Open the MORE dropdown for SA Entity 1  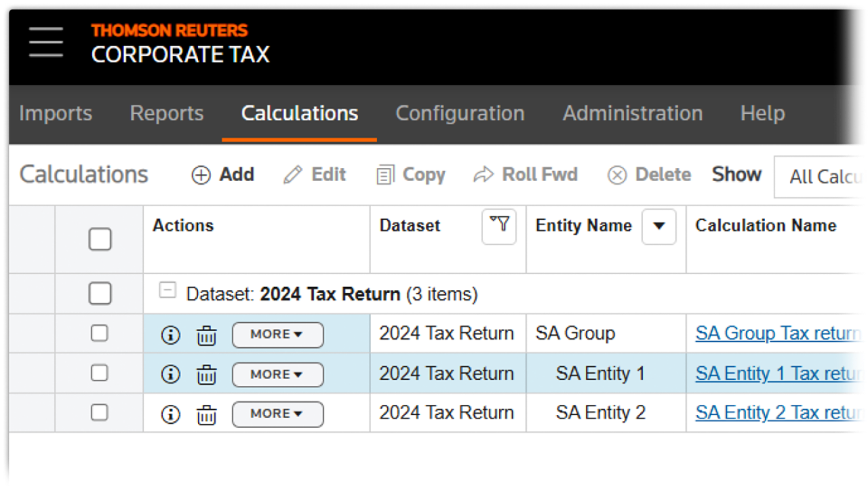click(277, 374)
